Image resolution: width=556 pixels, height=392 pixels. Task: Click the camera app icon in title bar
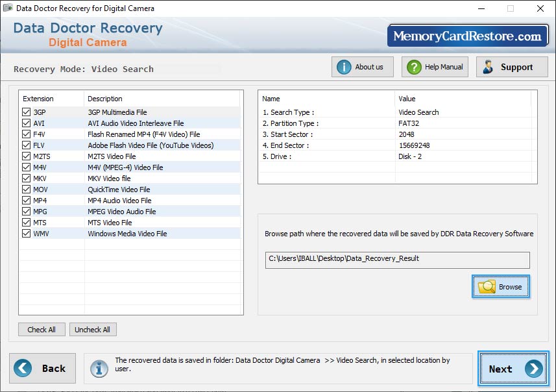[x=8, y=8]
